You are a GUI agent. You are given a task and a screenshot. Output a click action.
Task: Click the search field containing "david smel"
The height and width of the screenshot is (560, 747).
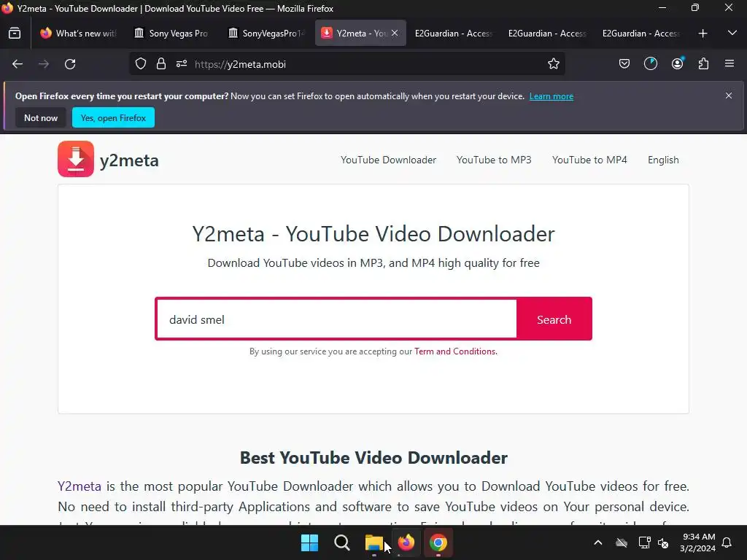point(337,319)
